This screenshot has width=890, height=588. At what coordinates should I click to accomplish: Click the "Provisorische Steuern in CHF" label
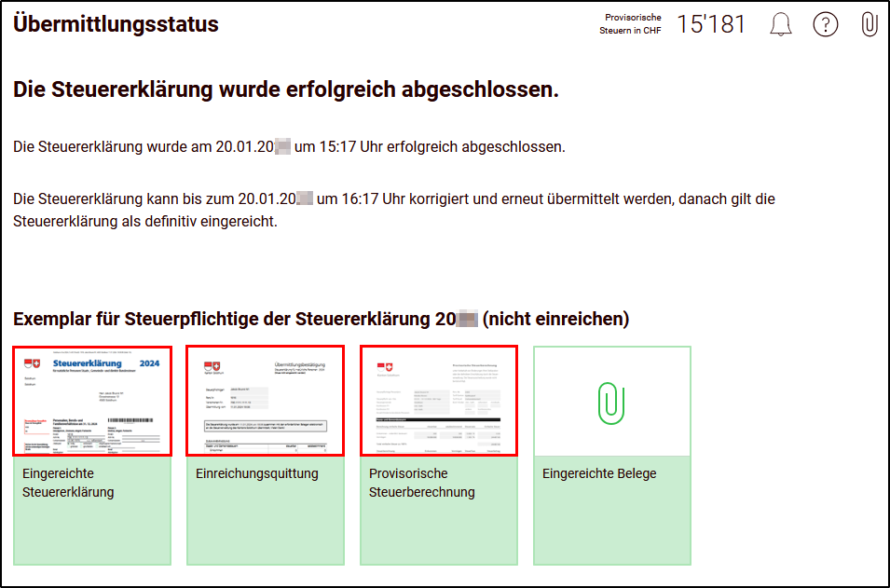click(632, 24)
